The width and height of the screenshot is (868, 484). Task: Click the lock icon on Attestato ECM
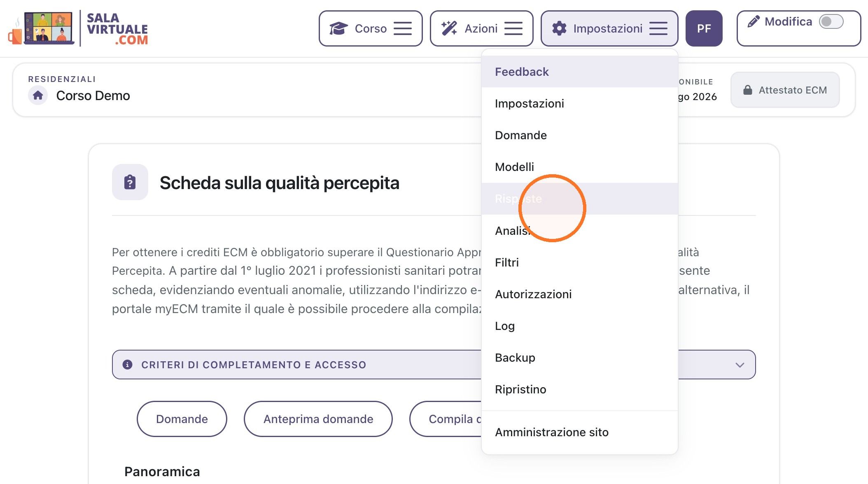(748, 90)
